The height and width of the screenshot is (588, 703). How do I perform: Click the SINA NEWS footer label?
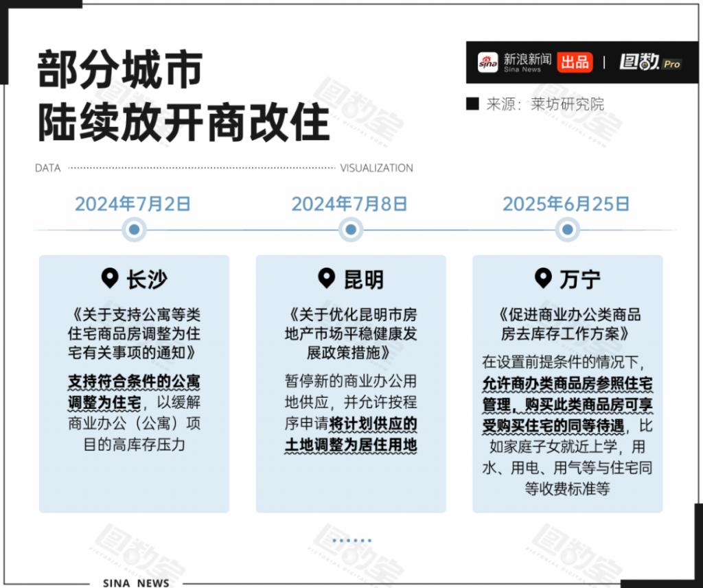coord(137,583)
